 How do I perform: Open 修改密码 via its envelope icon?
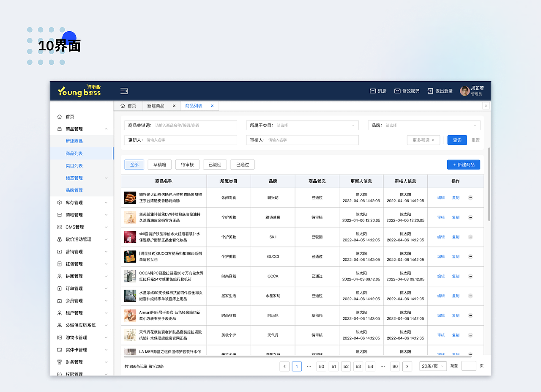397,90
